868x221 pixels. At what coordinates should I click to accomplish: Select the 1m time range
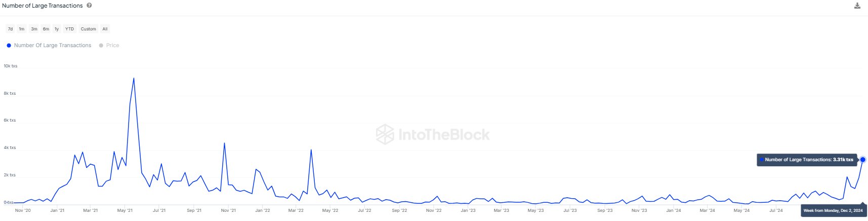pos(22,29)
